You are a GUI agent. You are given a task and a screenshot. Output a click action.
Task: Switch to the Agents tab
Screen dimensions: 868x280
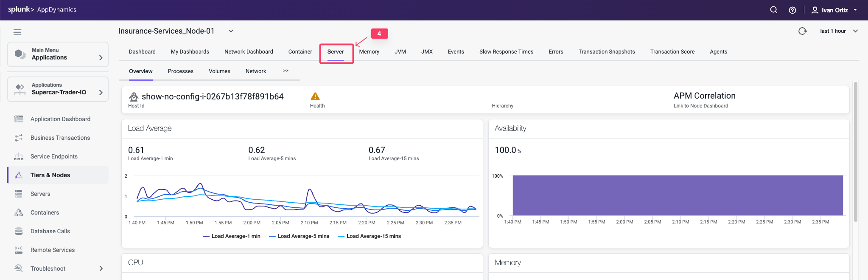click(718, 52)
